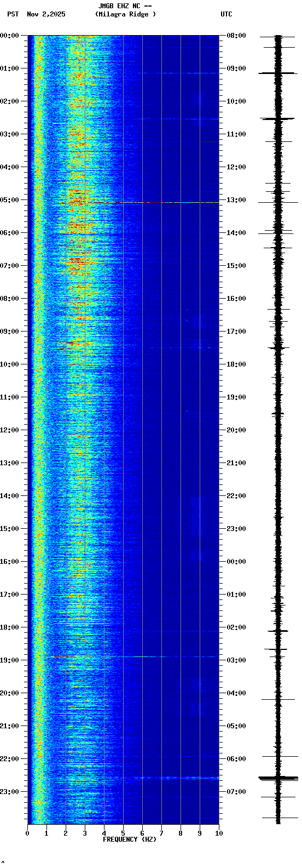Click the PST time label '10:00'
302x868 pixels.
pyautogui.click(x=9, y=364)
